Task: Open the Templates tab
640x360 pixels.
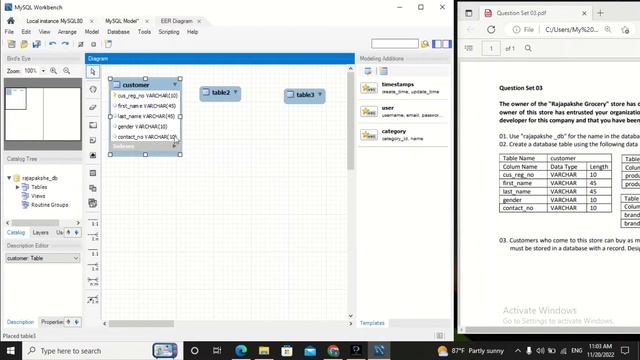Action: (x=372, y=323)
